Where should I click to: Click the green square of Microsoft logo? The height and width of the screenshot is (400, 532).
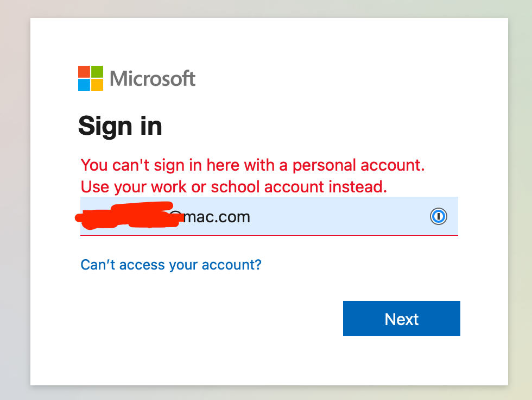point(97,72)
